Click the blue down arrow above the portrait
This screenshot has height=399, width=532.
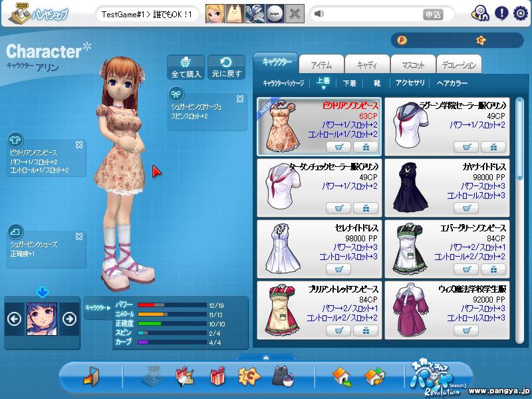pyautogui.click(x=42, y=292)
